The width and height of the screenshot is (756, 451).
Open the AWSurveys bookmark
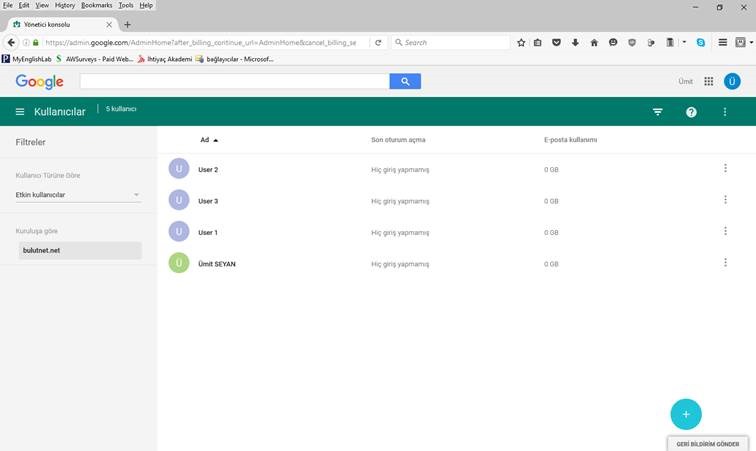click(x=94, y=59)
